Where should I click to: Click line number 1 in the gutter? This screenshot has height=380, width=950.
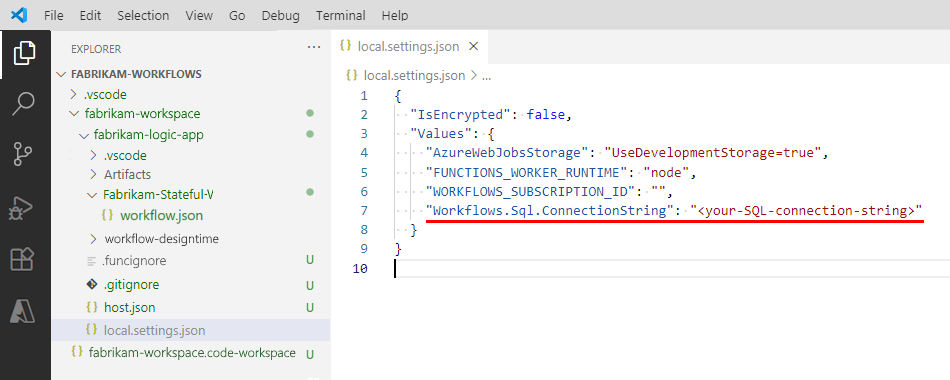364,96
